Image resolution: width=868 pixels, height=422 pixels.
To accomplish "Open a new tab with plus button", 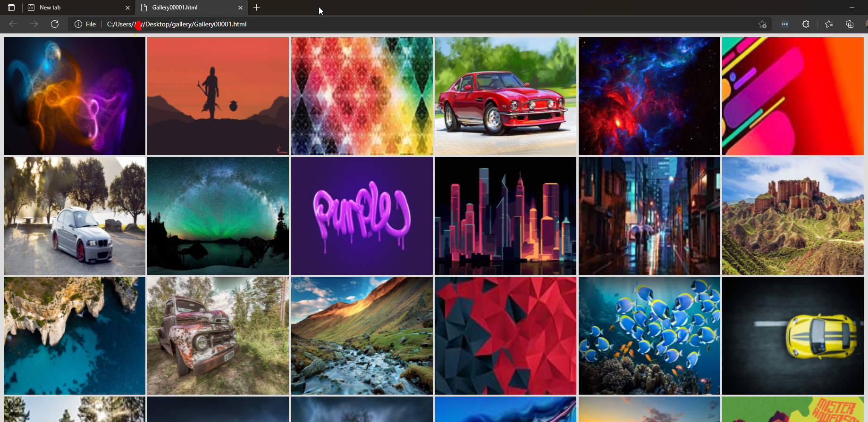I will point(257,8).
